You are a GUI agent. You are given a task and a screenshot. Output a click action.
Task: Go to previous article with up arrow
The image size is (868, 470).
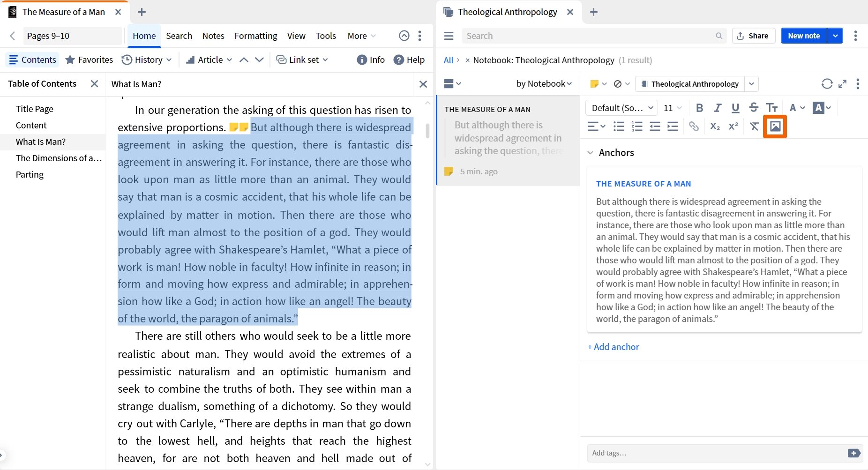(244, 60)
